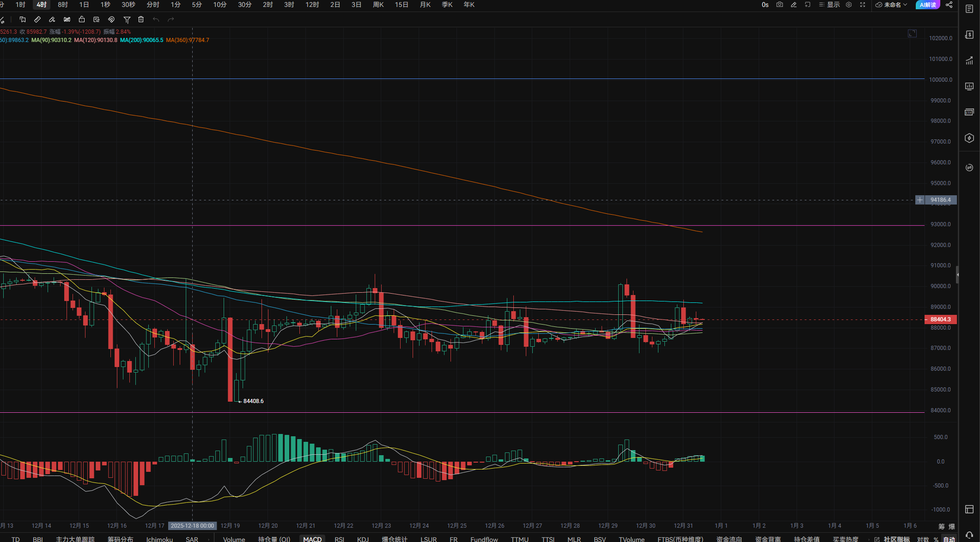980x542 pixels.
Task: Click the trash delete drawings icon
Action: (x=141, y=19)
